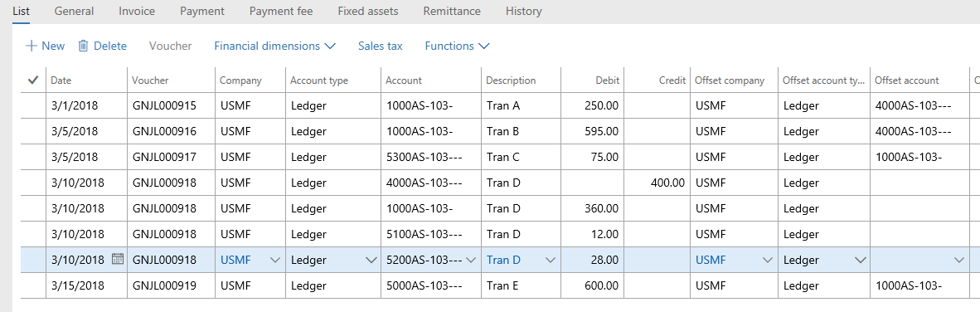Open Account type Ledger dropdown in selected row

pos(371,260)
